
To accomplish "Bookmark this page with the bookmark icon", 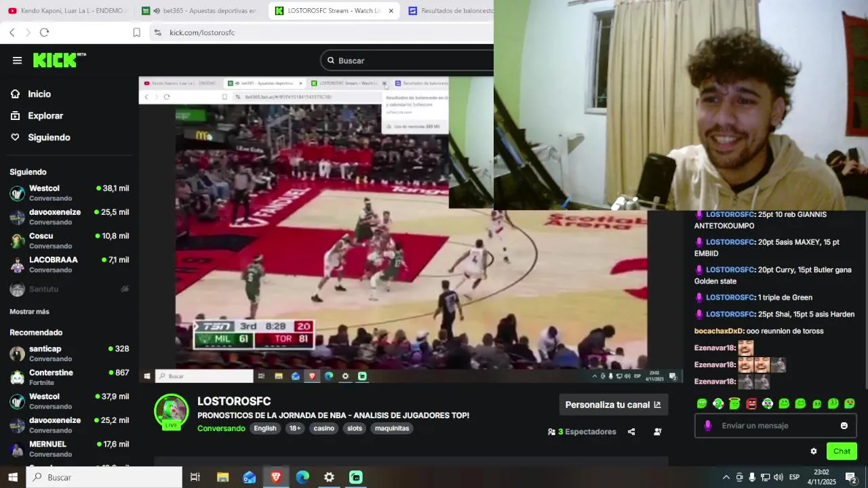I will (136, 33).
